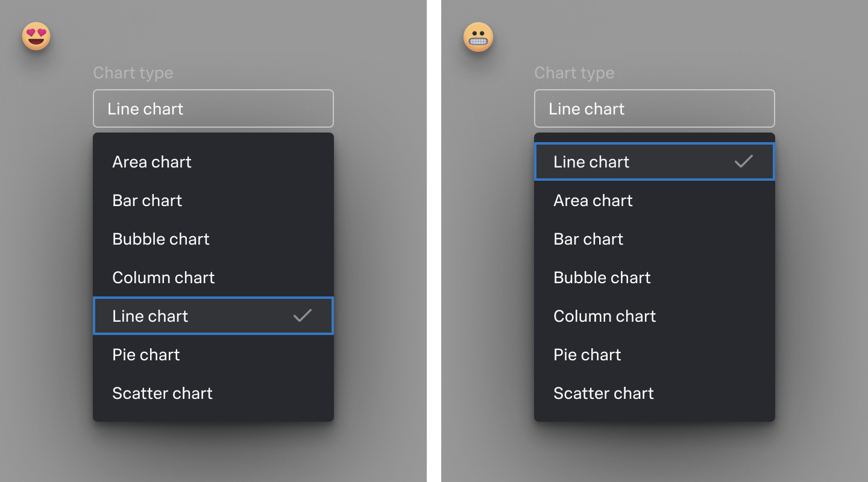Expand the Line chart combo box on the left
Viewport: 868px width, 482px height.
coord(213,108)
